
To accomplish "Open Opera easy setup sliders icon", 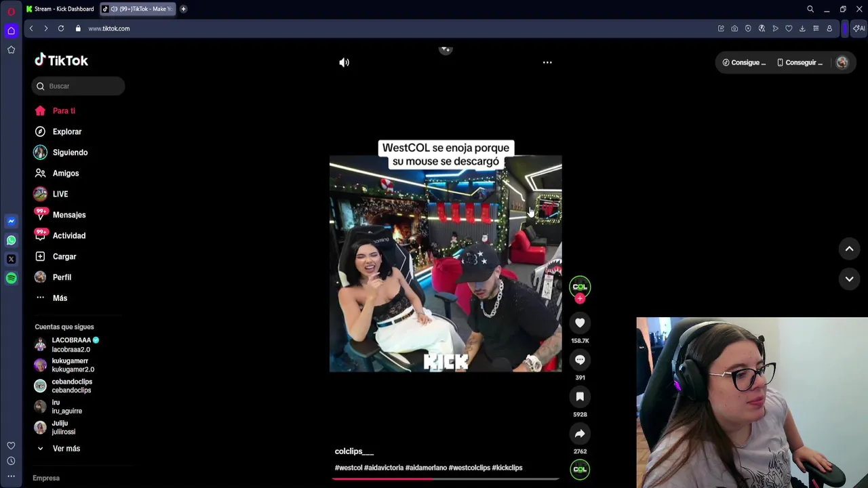I will click(x=816, y=28).
